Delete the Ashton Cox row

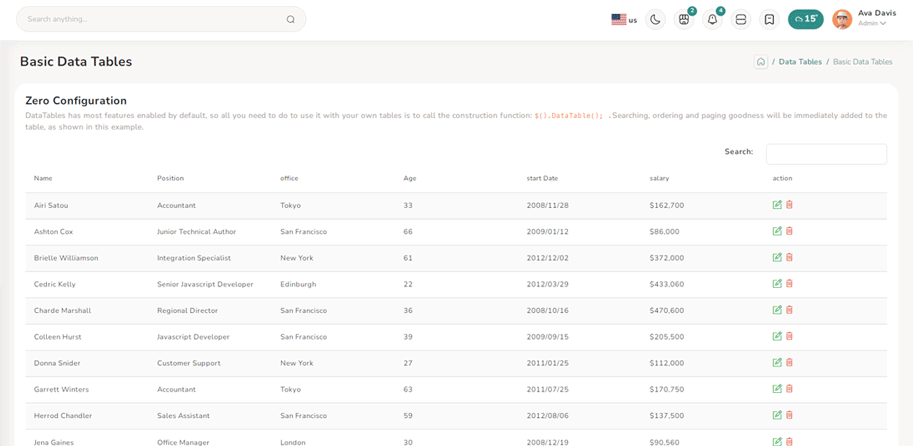click(789, 231)
